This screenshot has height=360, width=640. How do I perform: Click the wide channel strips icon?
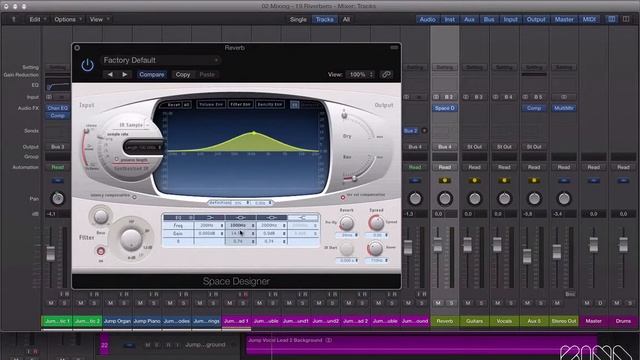(x=626, y=19)
